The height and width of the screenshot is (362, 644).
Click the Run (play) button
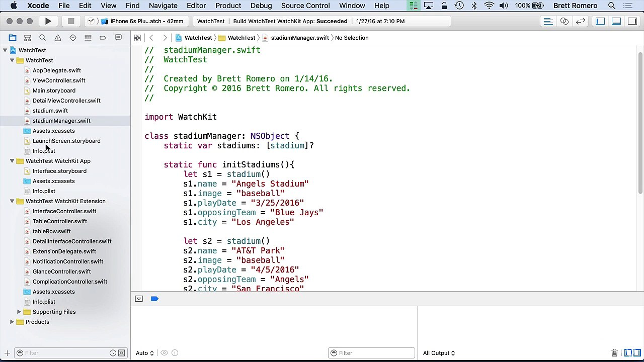coord(48,21)
